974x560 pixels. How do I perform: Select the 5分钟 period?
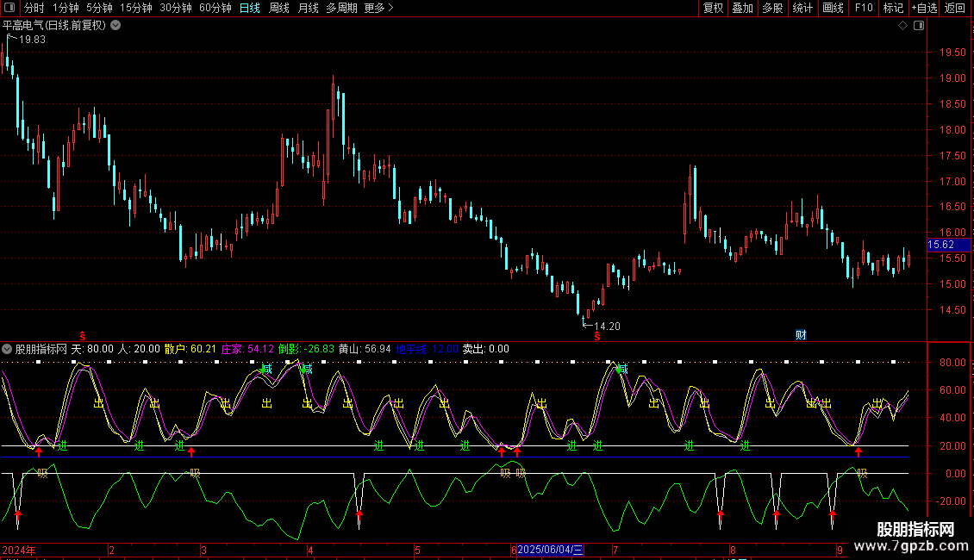[x=99, y=8]
